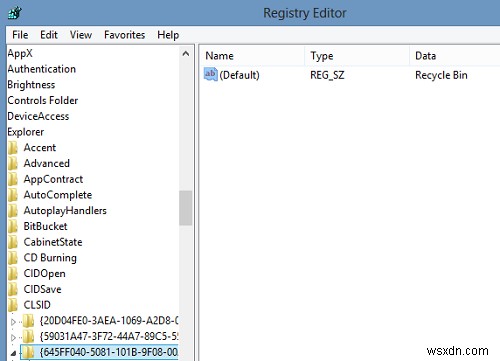This screenshot has height=361, width=500.
Task: Select the Explorer tree key
Action: tap(26, 132)
